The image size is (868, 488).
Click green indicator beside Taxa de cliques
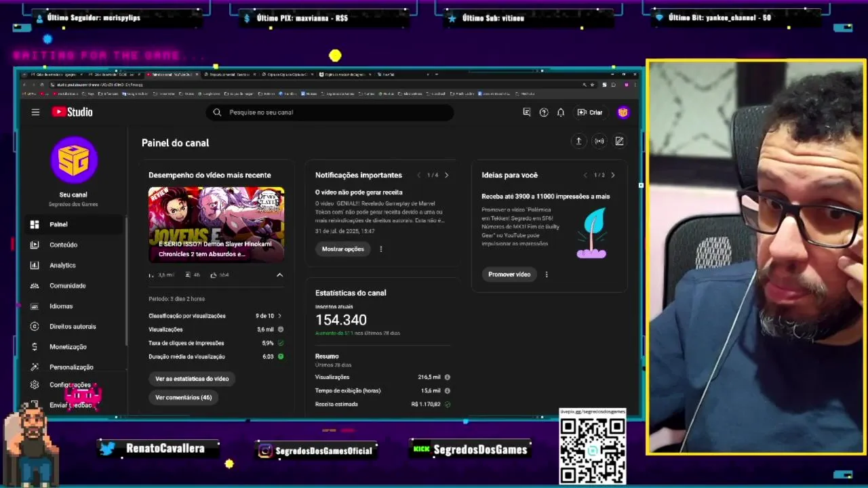coord(281,343)
